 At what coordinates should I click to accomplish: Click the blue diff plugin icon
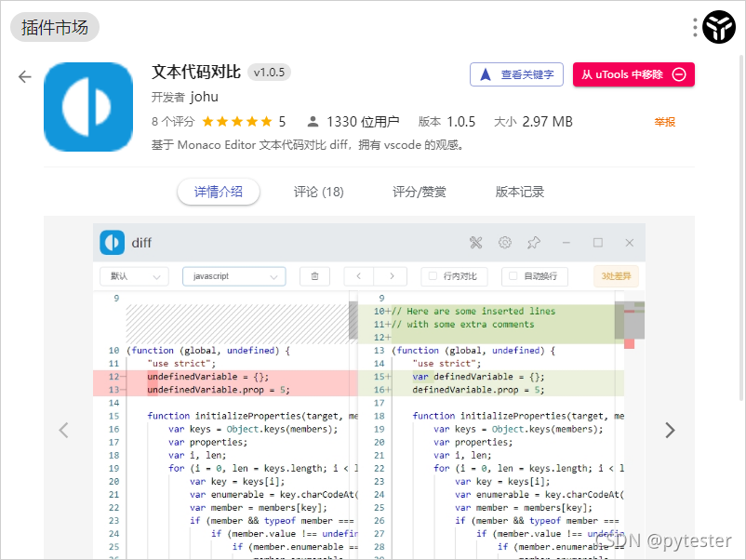tap(88, 107)
